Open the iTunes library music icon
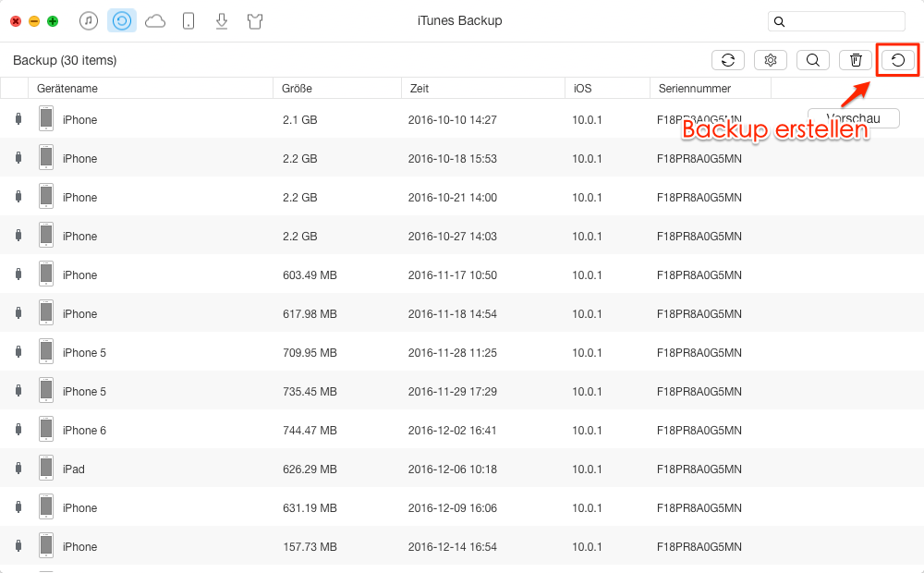This screenshot has width=924, height=573. (x=89, y=21)
